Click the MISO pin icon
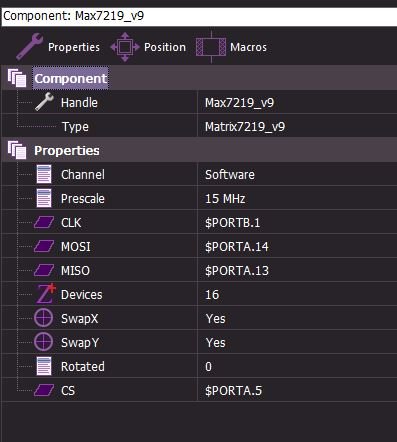The image size is (397, 442). [x=44, y=270]
